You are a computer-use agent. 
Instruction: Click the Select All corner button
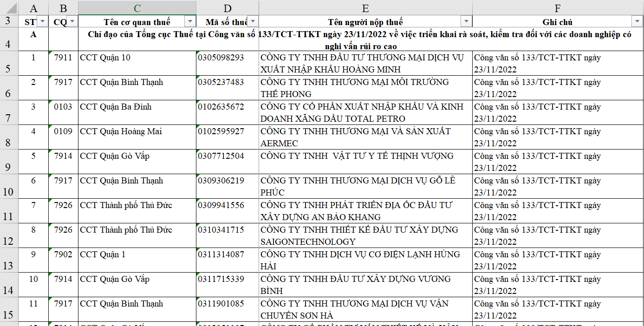(x=9, y=8)
